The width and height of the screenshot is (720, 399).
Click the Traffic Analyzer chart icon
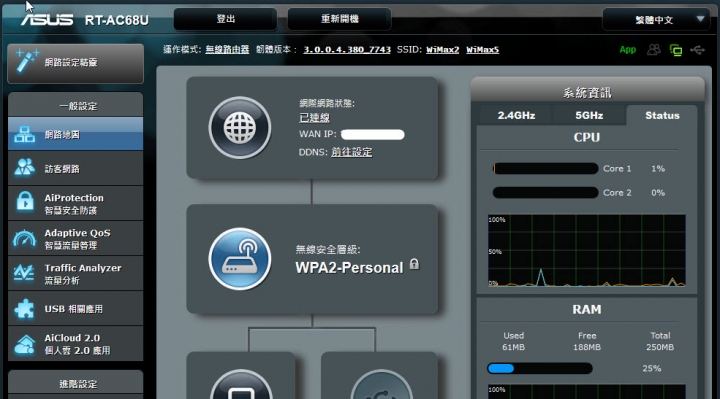[24, 273]
